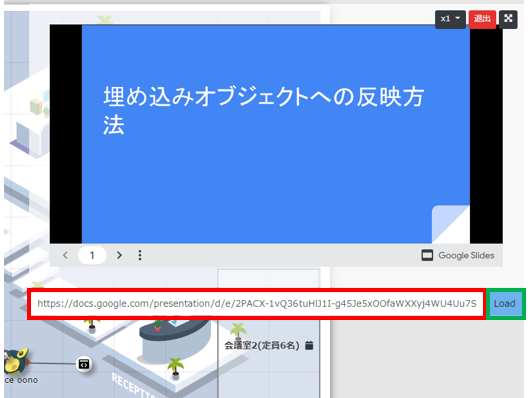Open the calendar icon beside 会議室2
The width and height of the screenshot is (531, 398).
point(309,345)
